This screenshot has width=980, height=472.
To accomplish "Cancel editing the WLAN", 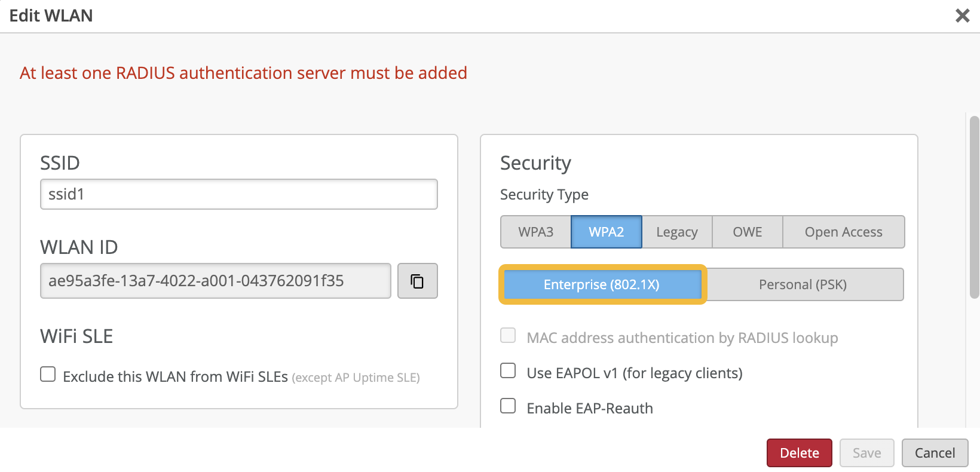I will click(x=935, y=453).
